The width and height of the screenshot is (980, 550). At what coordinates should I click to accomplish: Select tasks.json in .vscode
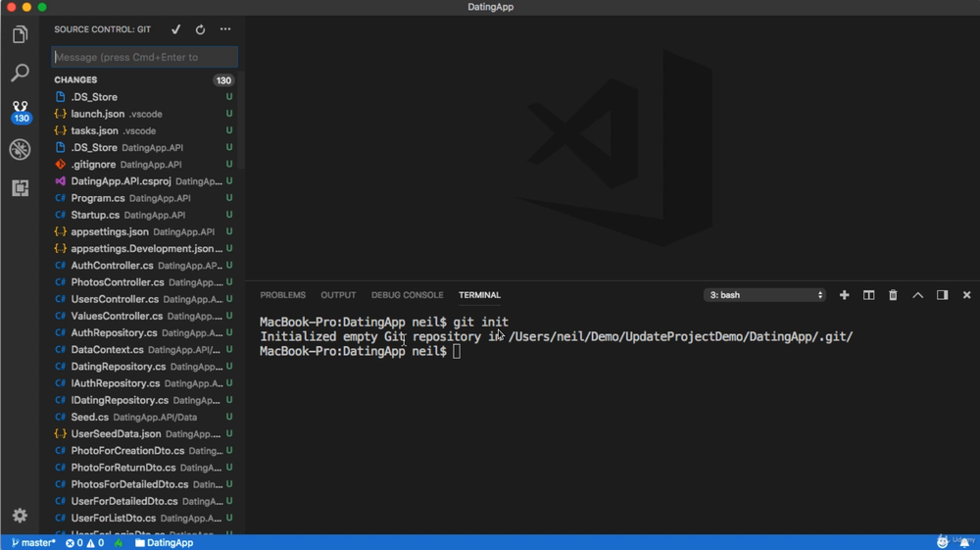[143, 130]
